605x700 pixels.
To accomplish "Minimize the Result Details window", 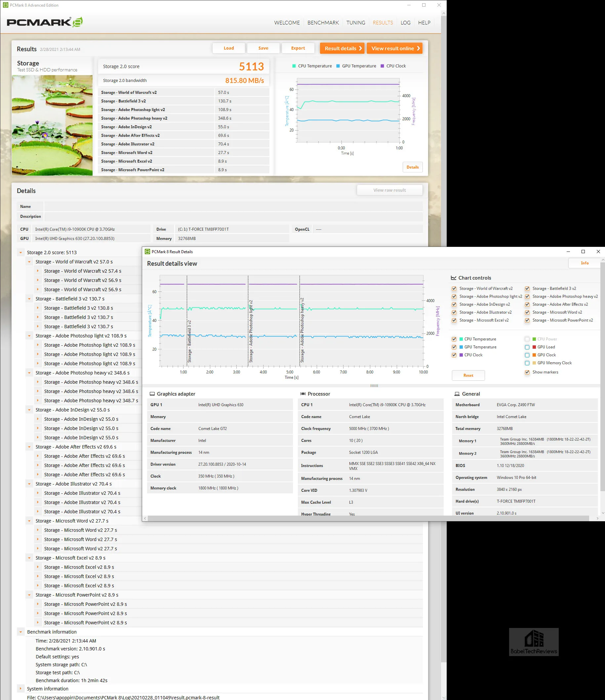I will click(x=568, y=252).
